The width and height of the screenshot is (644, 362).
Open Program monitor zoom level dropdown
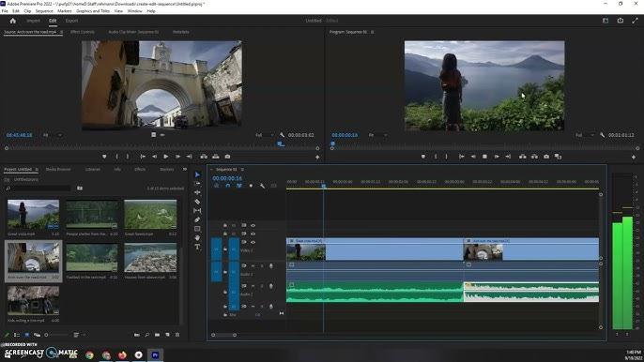[377, 135]
